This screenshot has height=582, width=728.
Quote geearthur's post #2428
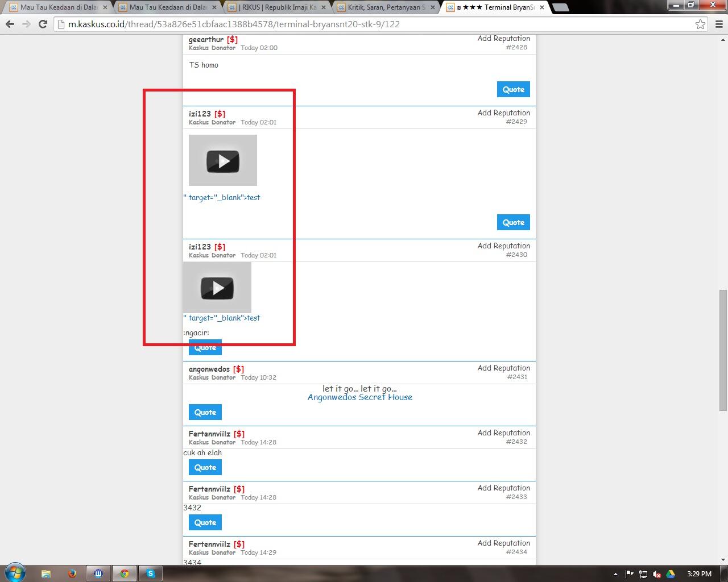coord(514,89)
